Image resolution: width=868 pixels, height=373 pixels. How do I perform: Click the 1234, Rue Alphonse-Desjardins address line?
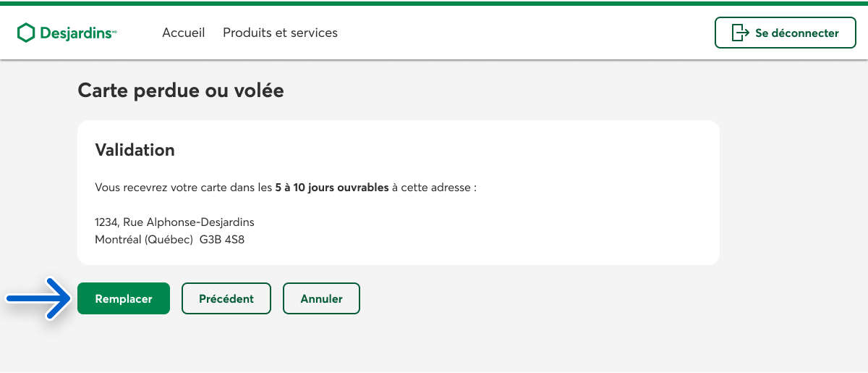(x=174, y=222)
